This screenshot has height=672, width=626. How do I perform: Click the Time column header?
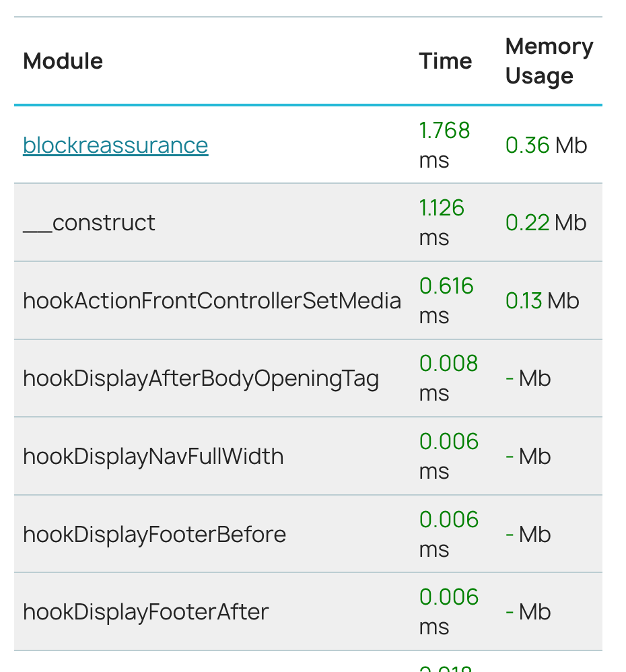click(x=446, y=61)
